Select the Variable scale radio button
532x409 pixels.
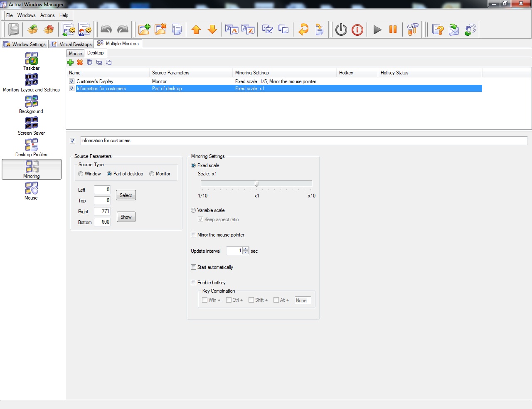193,210
